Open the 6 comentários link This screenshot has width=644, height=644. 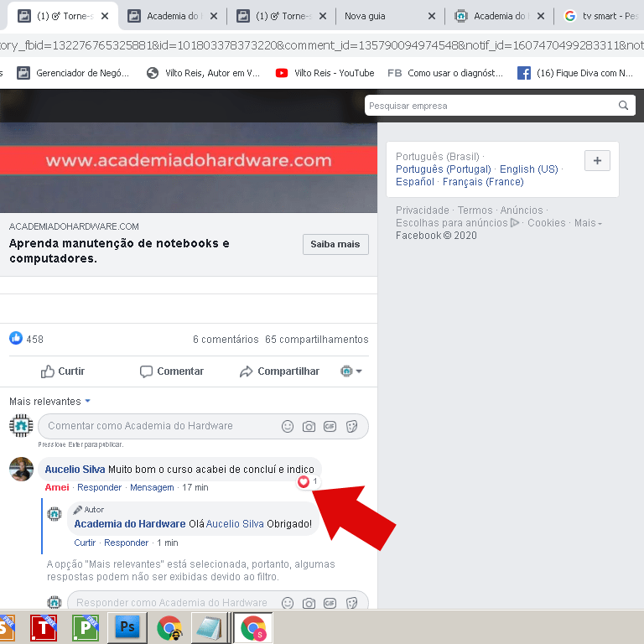(226, 340)
